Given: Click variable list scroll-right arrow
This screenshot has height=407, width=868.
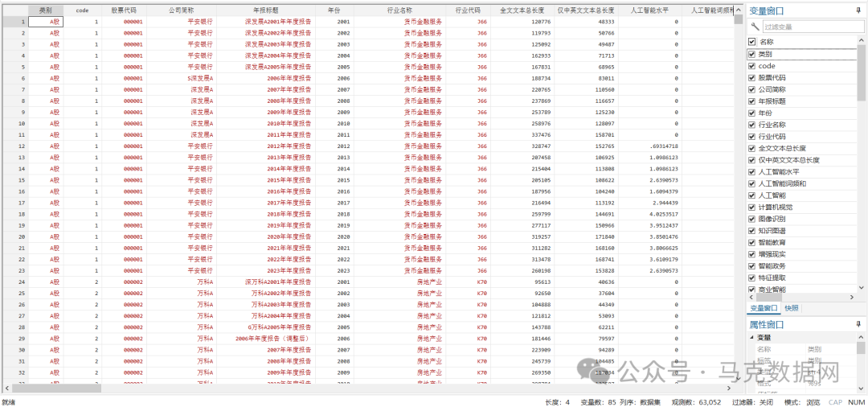Looking at the screenshot, I should click(x=852, y=298).
